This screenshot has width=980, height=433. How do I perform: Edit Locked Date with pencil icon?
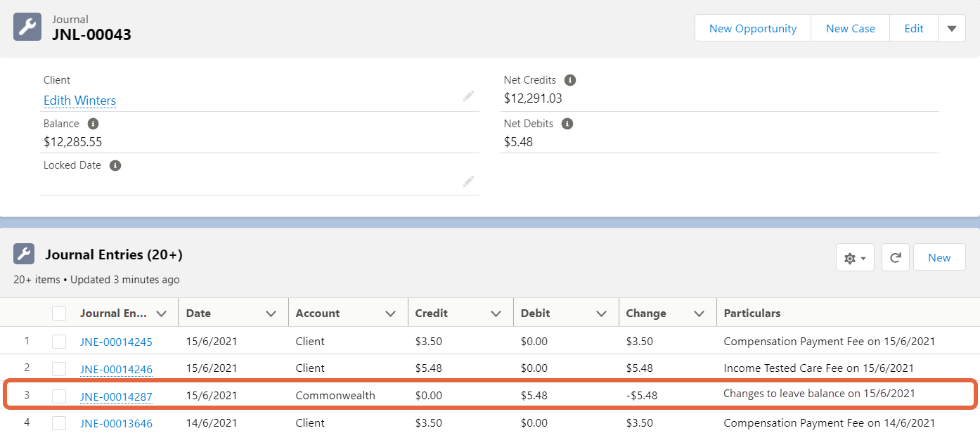click(468, 181)
